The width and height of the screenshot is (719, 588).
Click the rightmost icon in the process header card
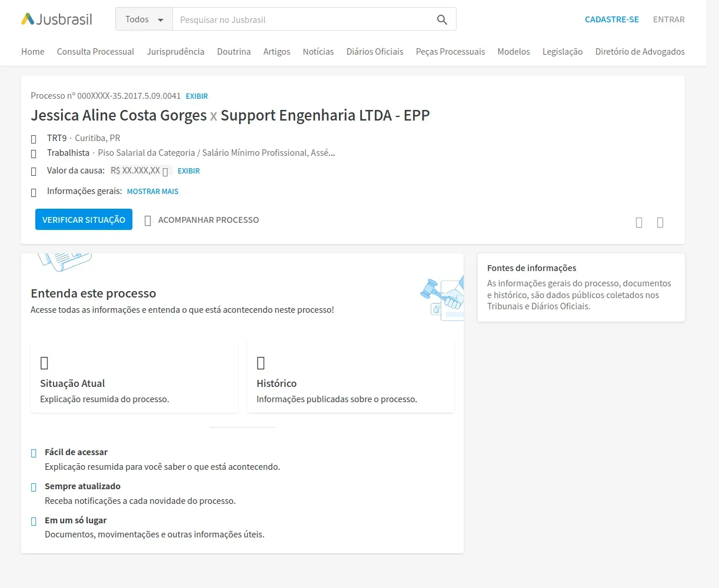(x=660, y=222)
